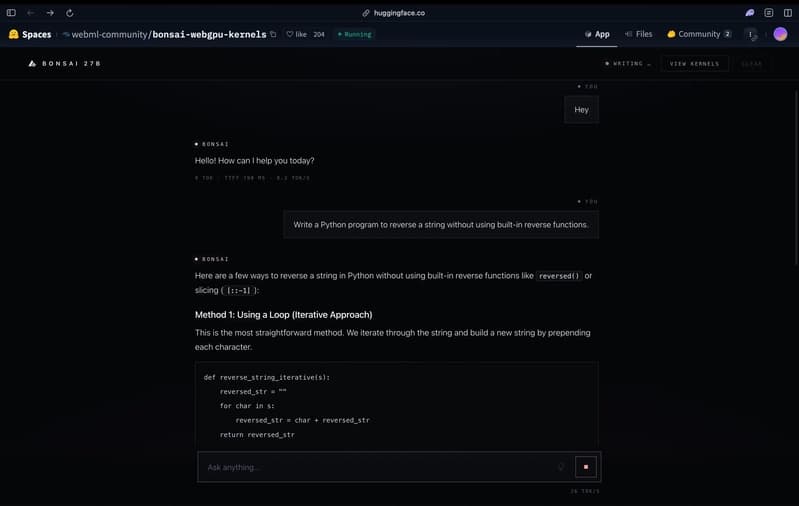Viewport: 799px width, 506px height.
Task: Click the user prompt about reversing a string
Action: [x=441, y=225]
